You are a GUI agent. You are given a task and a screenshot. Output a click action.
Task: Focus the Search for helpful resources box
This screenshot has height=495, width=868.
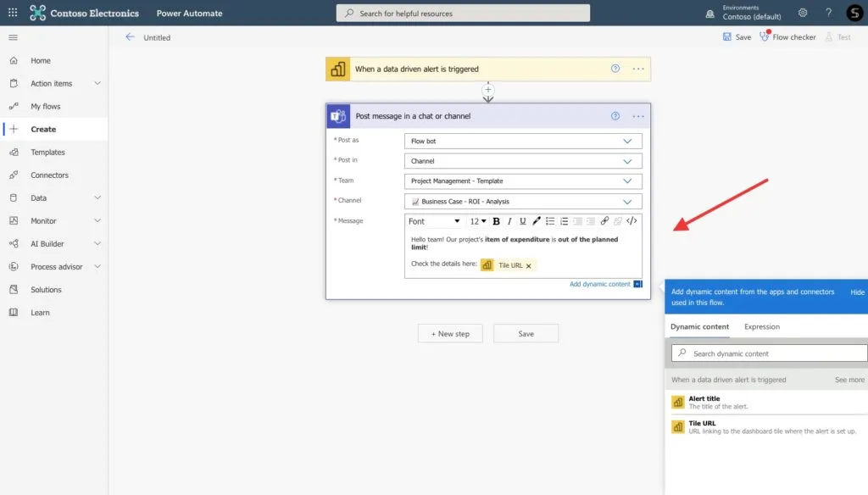pos(463,14)
